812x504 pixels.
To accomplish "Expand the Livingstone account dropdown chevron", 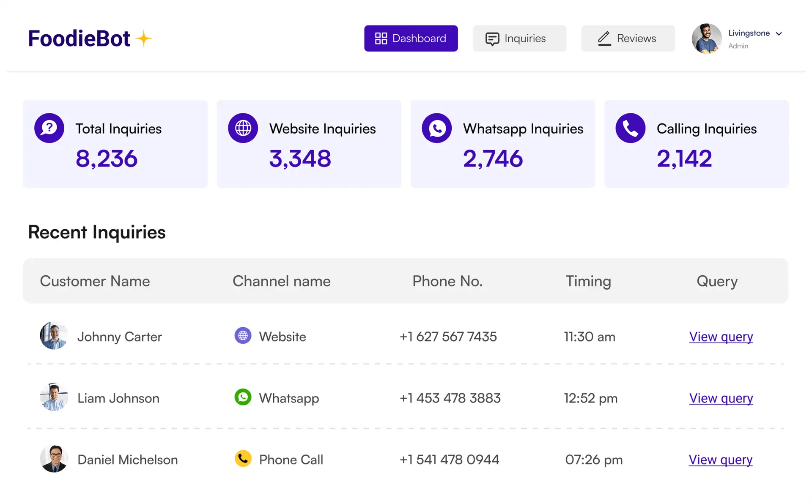I will coord(779,34).
